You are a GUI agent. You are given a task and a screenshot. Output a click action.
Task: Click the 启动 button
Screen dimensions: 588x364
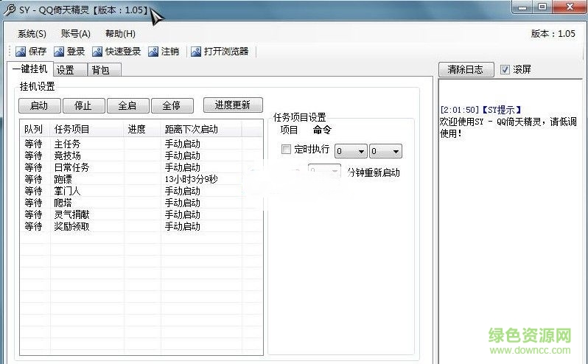click(x=39, y=105)
